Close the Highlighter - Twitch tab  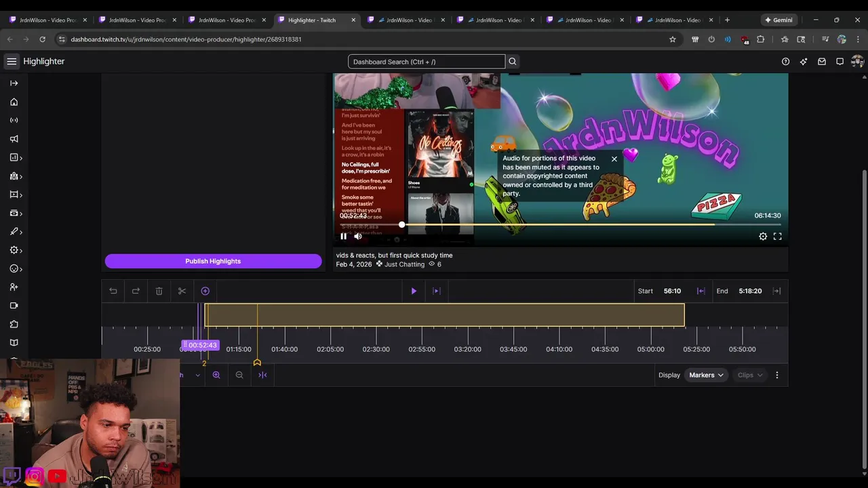tap(353, 20)
